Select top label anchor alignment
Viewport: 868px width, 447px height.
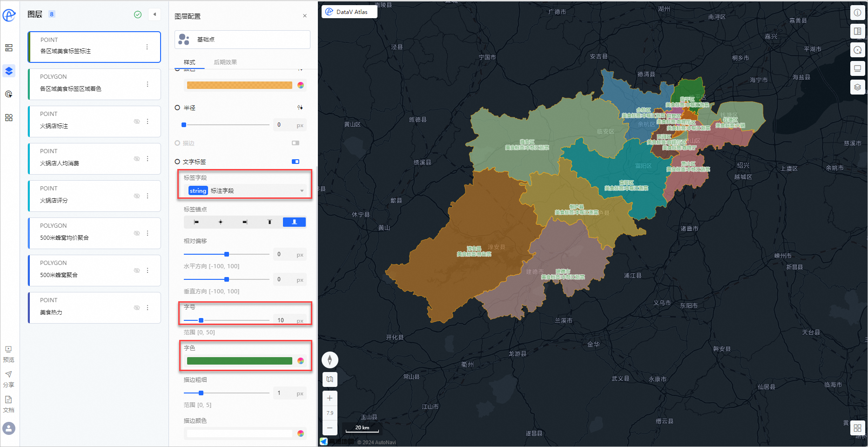tap(269, 222)
